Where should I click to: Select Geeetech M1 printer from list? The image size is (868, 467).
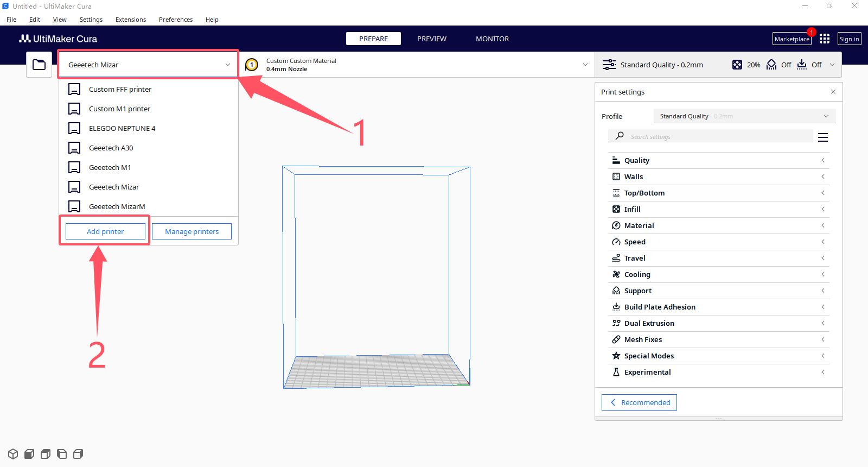[148, 167]
